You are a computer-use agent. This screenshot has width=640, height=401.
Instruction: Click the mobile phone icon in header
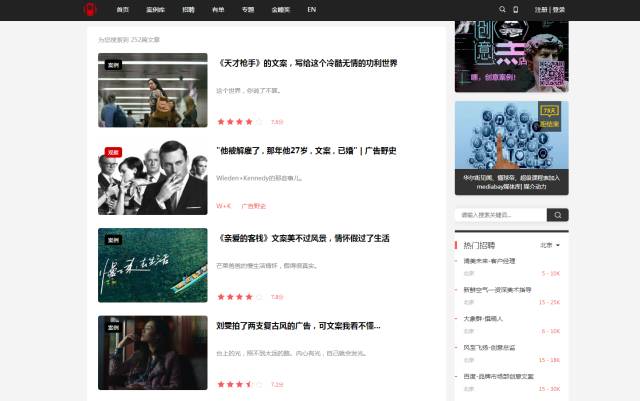point(516,9)
